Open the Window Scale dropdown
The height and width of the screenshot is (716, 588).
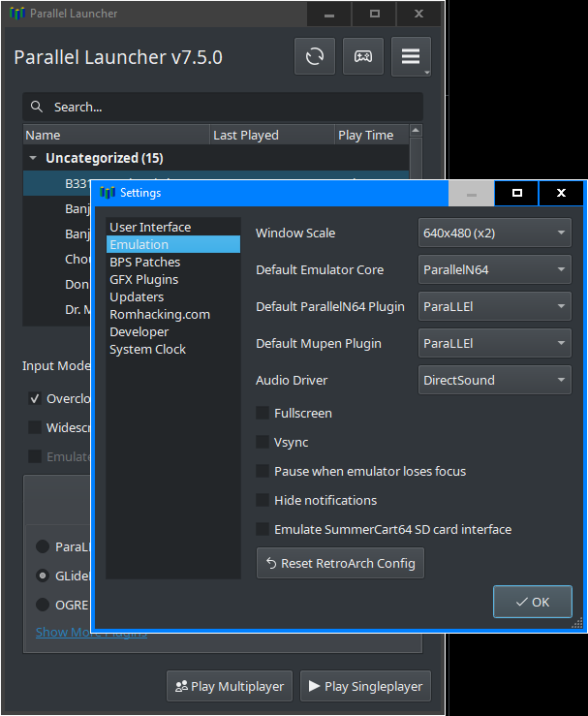(x=494, y=233)
